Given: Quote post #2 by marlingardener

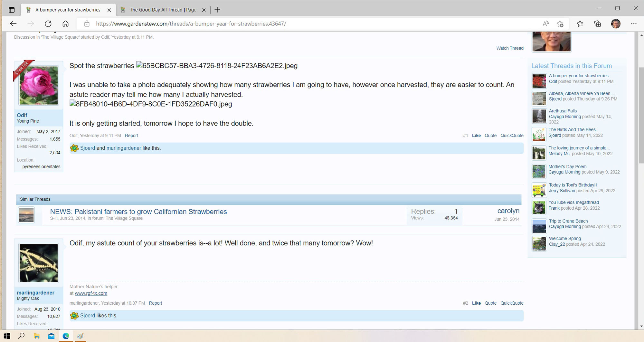Looking at the screenshot, I should pyautogui.click(x=490, y=303).
